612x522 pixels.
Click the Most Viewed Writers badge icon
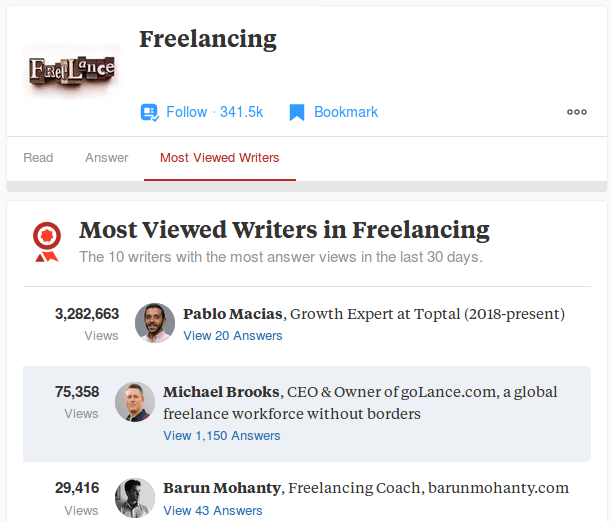pyautogui.click(x=45, y=241)
